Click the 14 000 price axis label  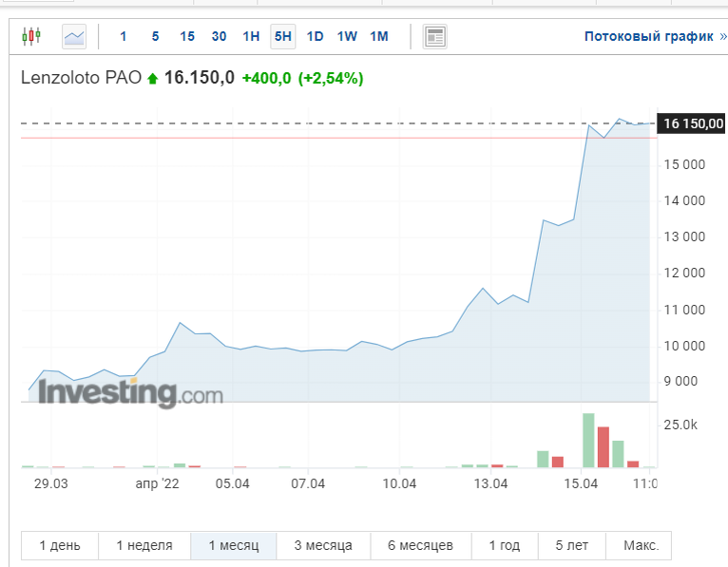pos(684,201)
